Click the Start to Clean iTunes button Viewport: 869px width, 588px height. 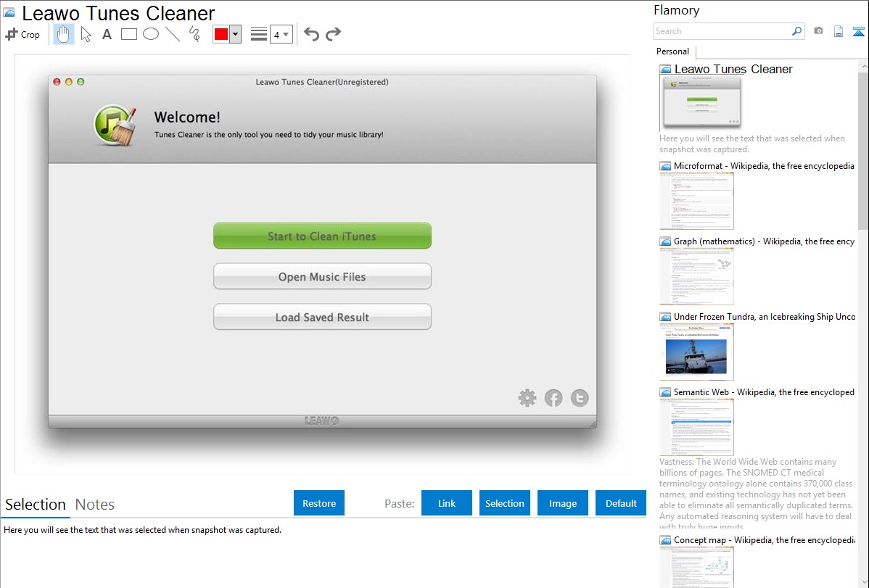click(322, 236)
